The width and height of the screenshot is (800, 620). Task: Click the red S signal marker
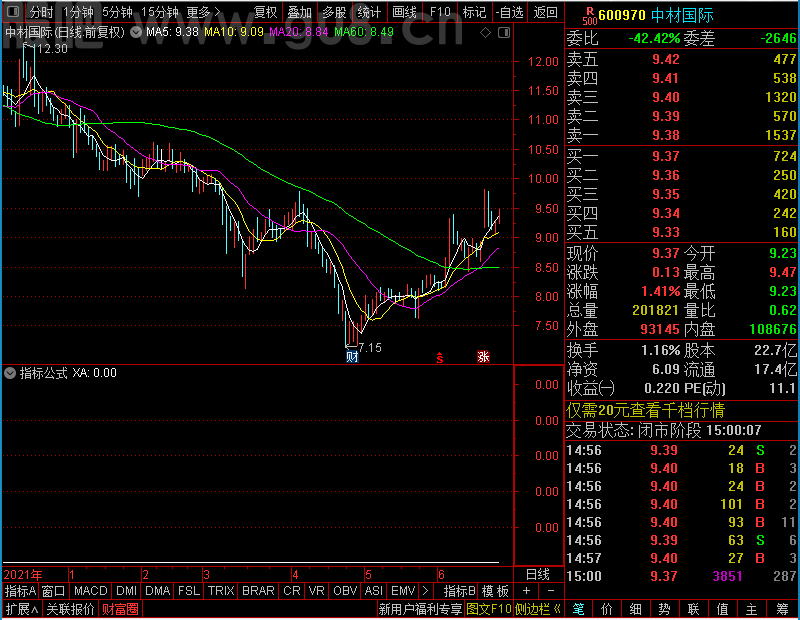440,358
